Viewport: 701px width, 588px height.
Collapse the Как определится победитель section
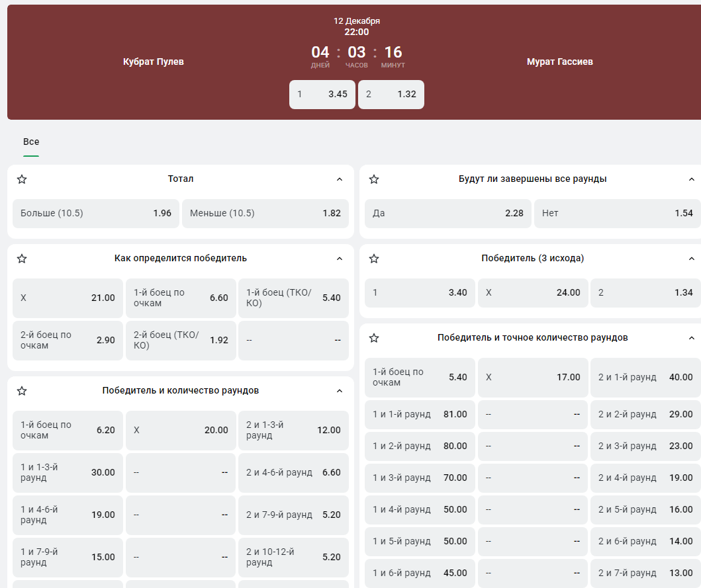340,259
